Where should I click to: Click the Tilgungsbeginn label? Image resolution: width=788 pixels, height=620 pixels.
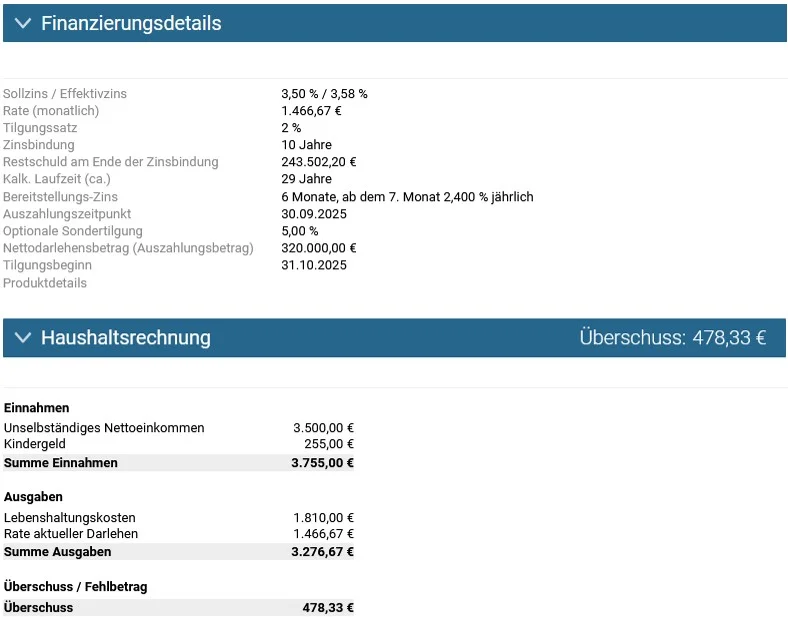(47, 265)
